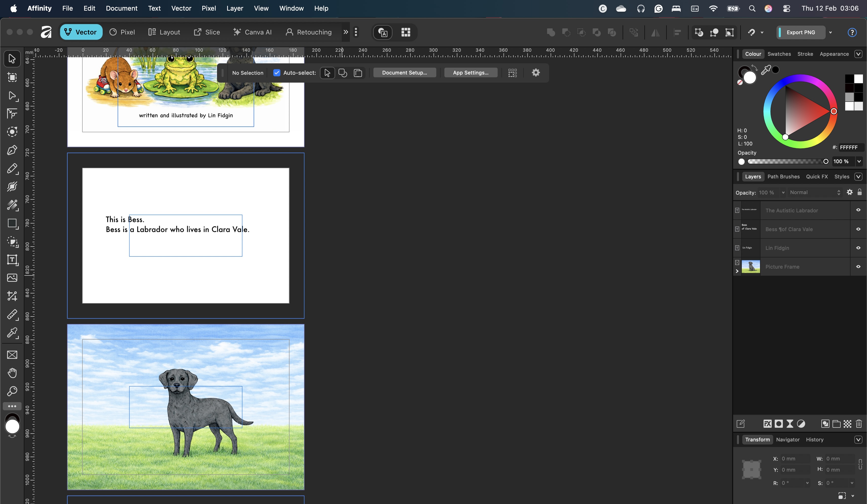This screenshot has width=867, height=504.
Task: Select the Hand view tool
Action: (x=12, y=373)
